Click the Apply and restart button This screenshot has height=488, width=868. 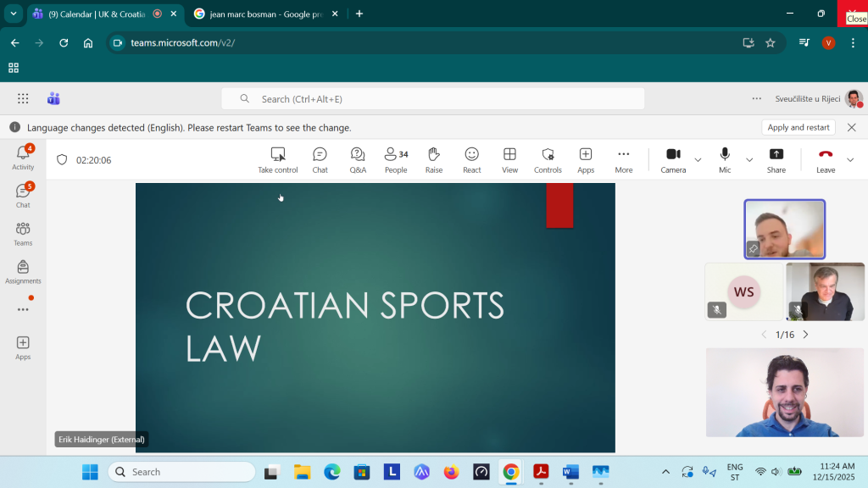[798, 127]
